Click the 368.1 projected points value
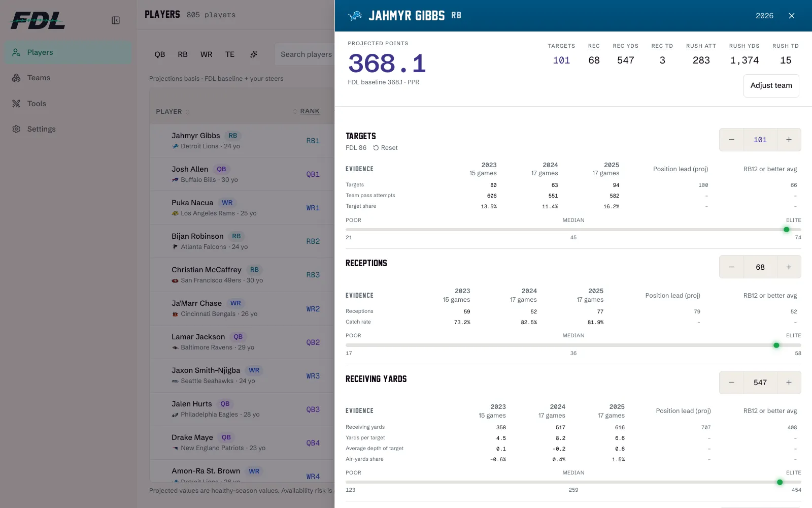This screenshot has width=812, height=508. pos(387,63)
